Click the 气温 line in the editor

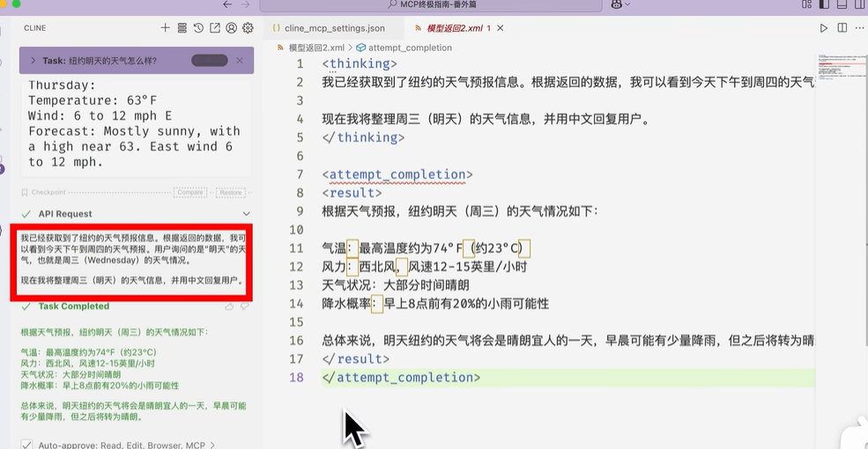point(427,248)
